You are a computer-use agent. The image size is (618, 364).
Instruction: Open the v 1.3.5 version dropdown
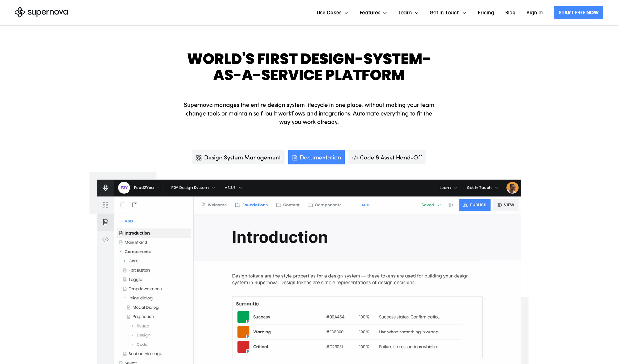tap(233, 188)
